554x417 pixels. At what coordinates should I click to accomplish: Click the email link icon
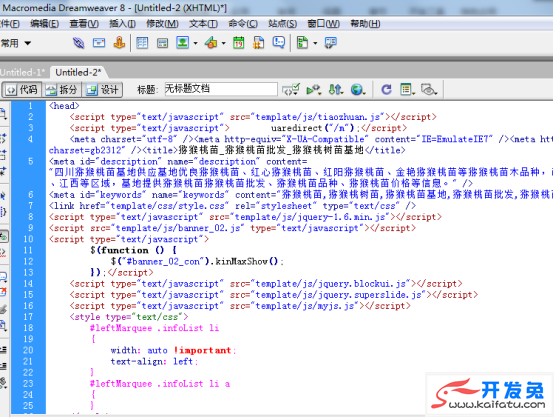click(99, 43)
